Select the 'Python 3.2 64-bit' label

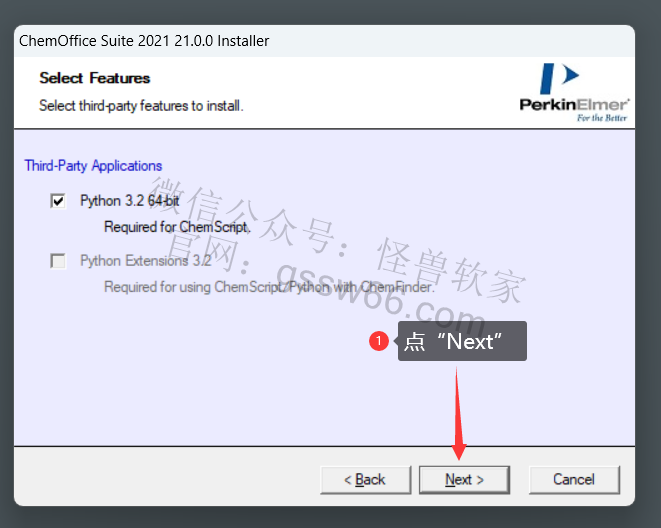[x=130, y=201]
